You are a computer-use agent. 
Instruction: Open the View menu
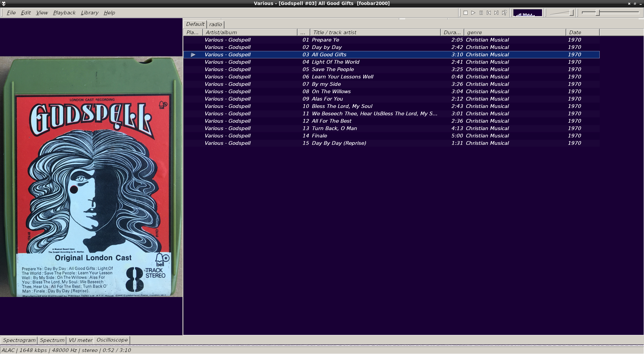click(x=42, y=13)
